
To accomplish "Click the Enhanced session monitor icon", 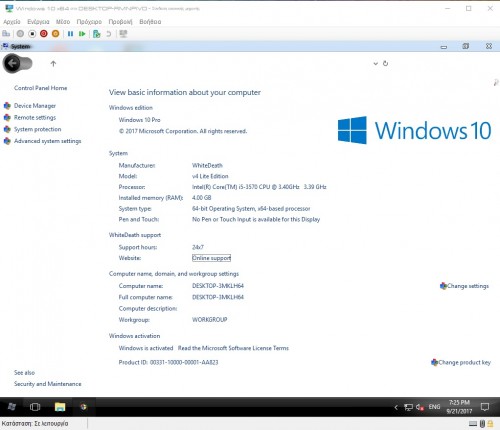I will pos(123,34).
